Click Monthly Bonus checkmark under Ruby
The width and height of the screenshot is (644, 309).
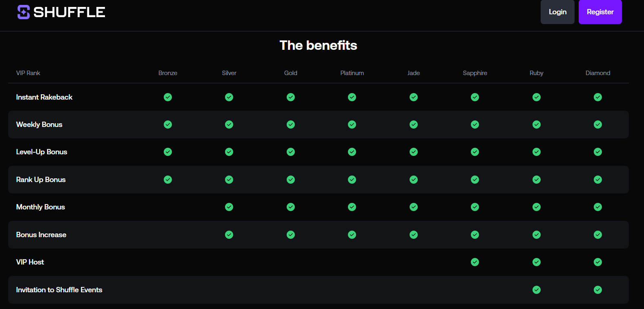(537, 207)
